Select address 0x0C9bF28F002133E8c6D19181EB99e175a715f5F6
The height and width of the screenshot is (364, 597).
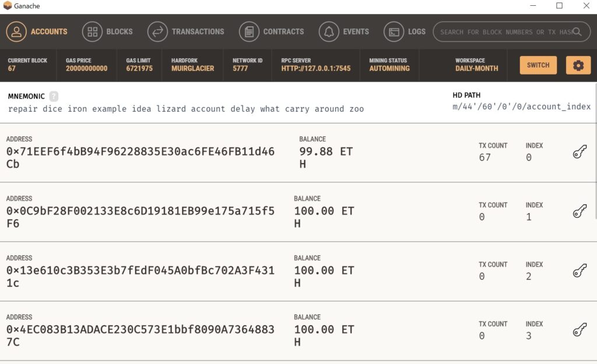(x=140, y=217)
